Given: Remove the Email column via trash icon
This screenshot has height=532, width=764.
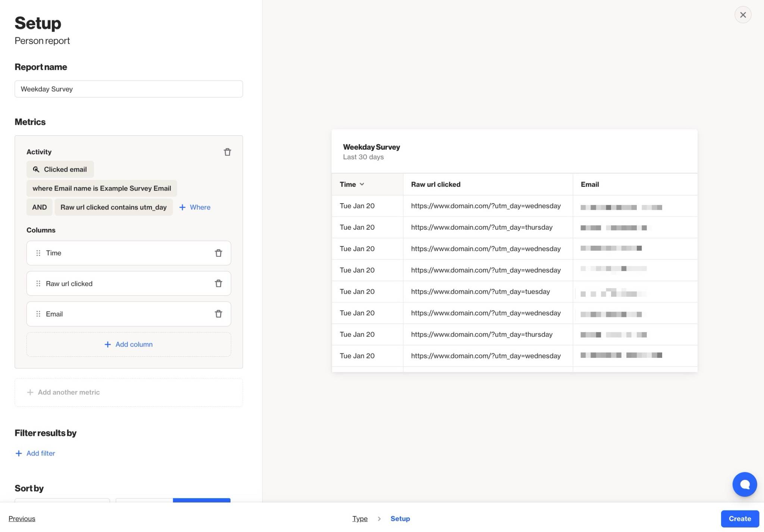Looking at the screenshot, I should [218, 314].
